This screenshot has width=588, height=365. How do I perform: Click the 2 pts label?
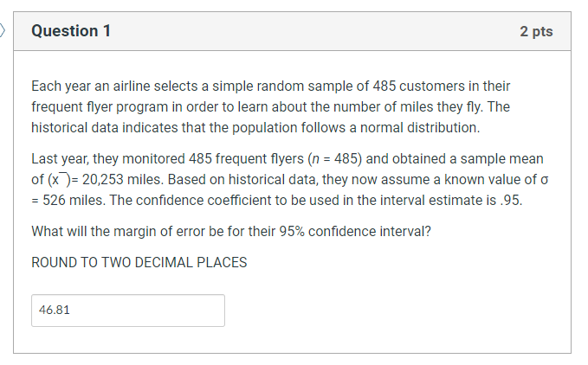pyautogui.click(x=536, y=31)
